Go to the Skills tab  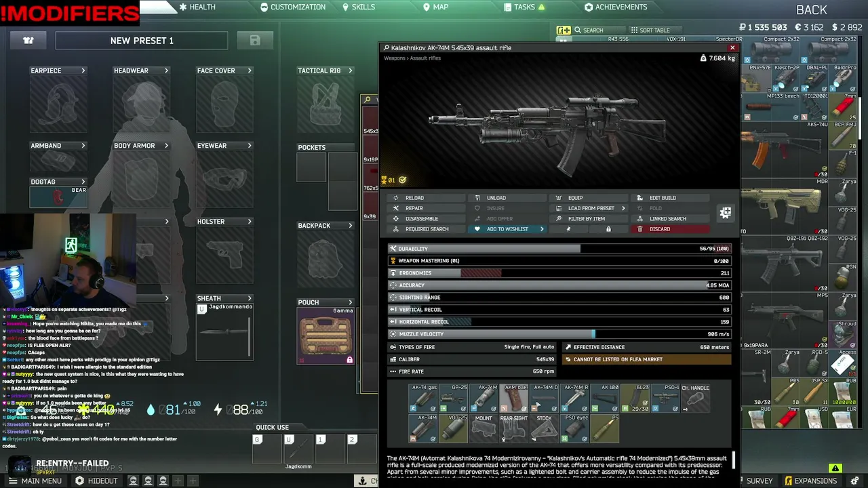pyautogui.click(x=359, y=7)
